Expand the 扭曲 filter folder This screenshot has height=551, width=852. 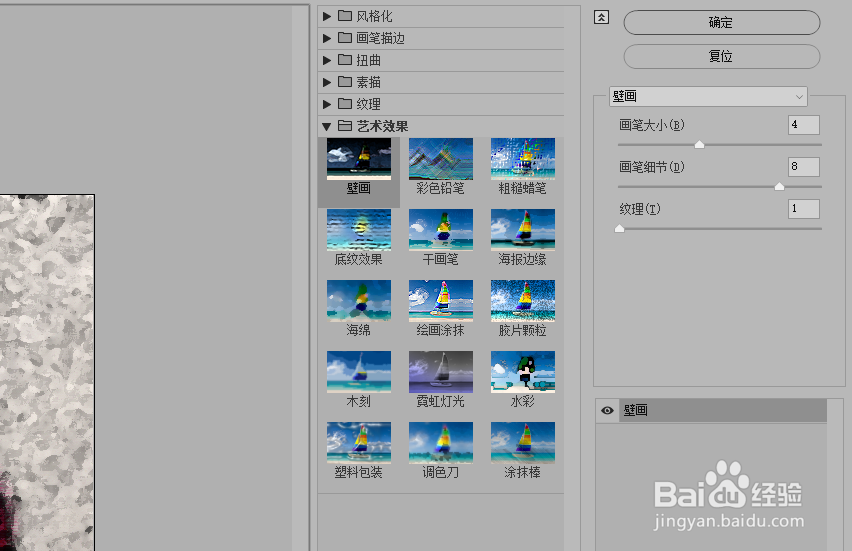pyautogui.click(x=327, y=60)
